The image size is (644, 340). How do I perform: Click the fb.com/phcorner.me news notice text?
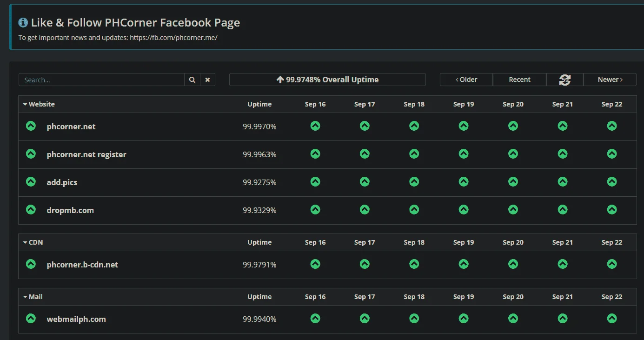(x=118, y=38)
